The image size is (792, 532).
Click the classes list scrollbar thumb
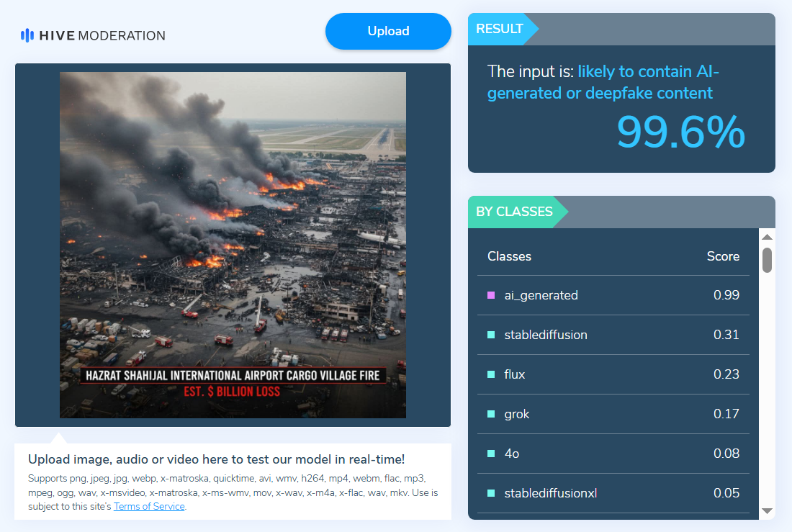767,260
